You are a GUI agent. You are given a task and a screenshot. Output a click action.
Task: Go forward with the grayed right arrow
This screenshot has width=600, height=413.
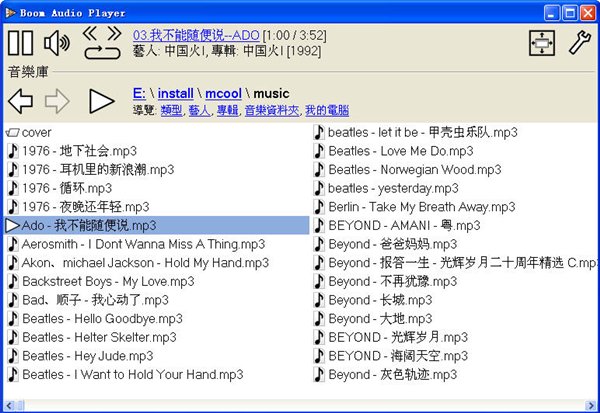click(57, 101)
